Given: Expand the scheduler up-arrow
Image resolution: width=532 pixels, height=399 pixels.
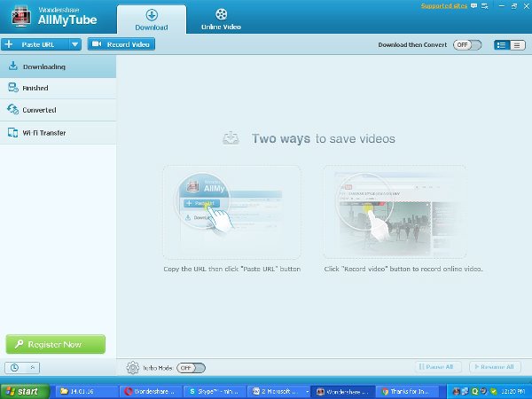Looking at the screenshot, I should 33,367.
